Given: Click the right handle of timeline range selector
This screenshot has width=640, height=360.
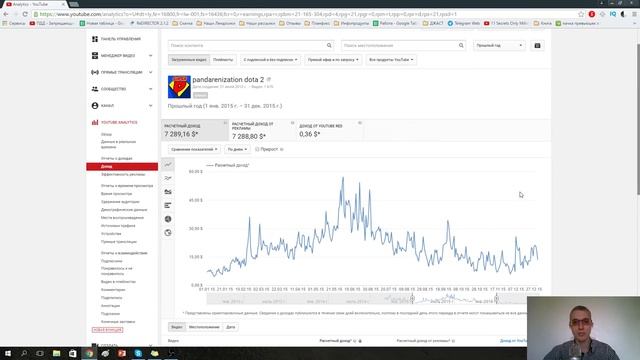Looking at the screenshot, I should pos(496,298).
